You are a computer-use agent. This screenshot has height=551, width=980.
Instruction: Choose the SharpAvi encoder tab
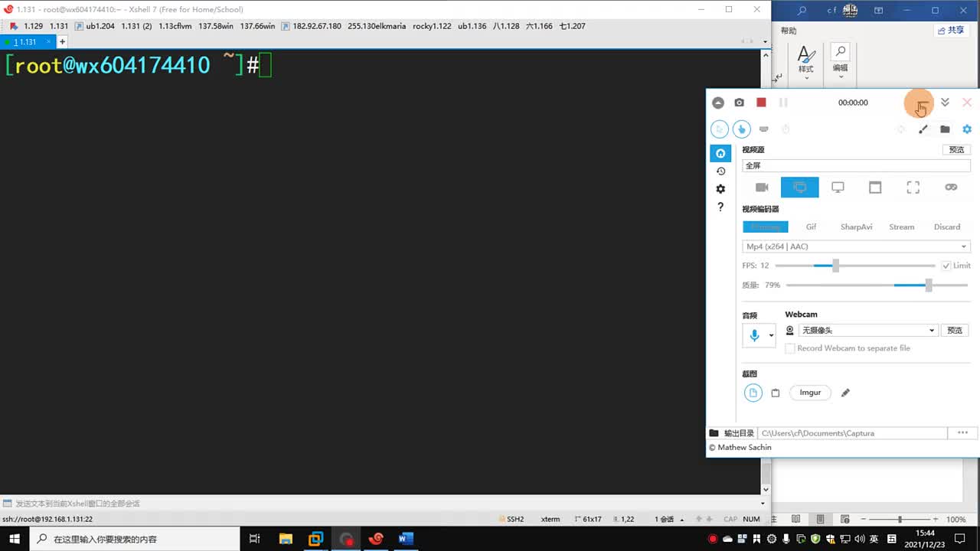pyautogui.click(x=856, y=227)
